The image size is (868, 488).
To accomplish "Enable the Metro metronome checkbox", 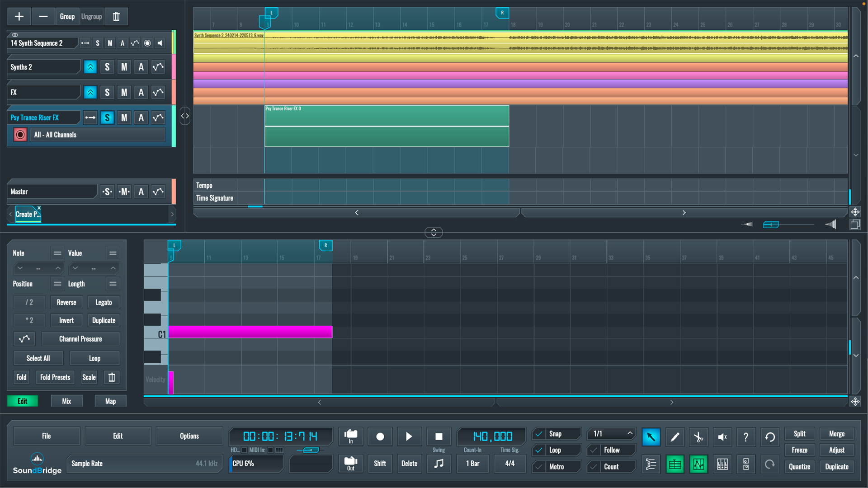I will click(538, 467).
